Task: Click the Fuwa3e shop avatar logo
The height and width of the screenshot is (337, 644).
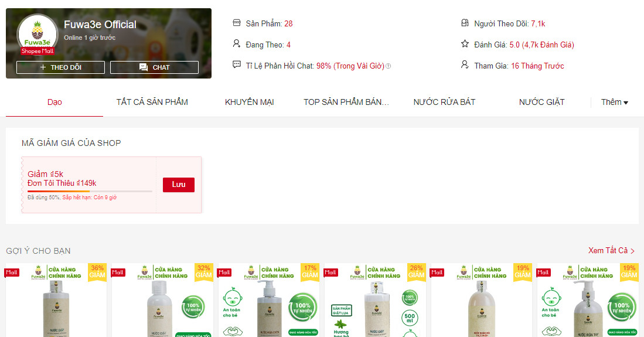Action: tap(38, 35)
